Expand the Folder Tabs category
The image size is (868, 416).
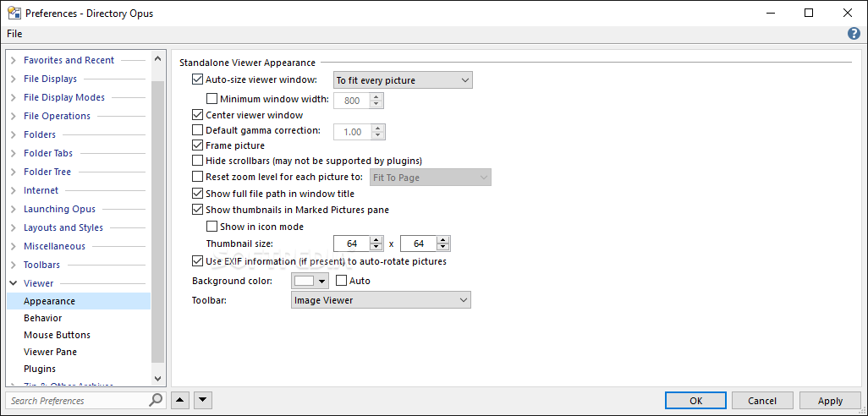pos(14,153)
